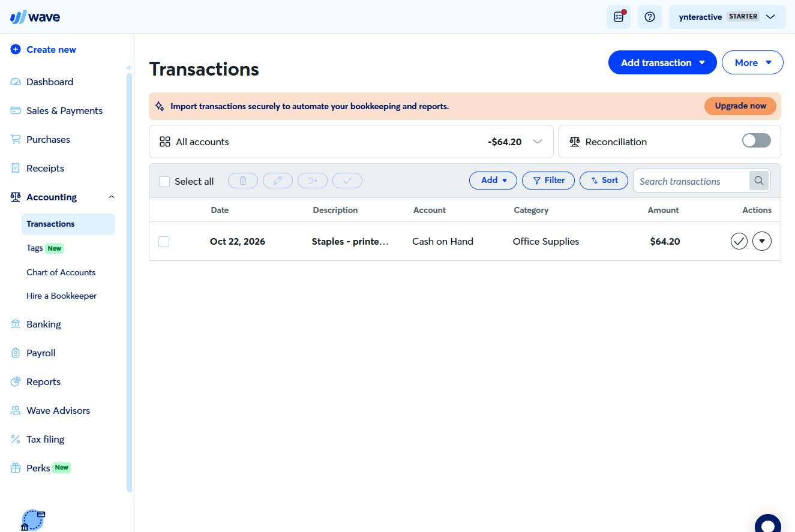Expand the All accounts selector
This screenshot has width=795, height=532.
(351, 142)
